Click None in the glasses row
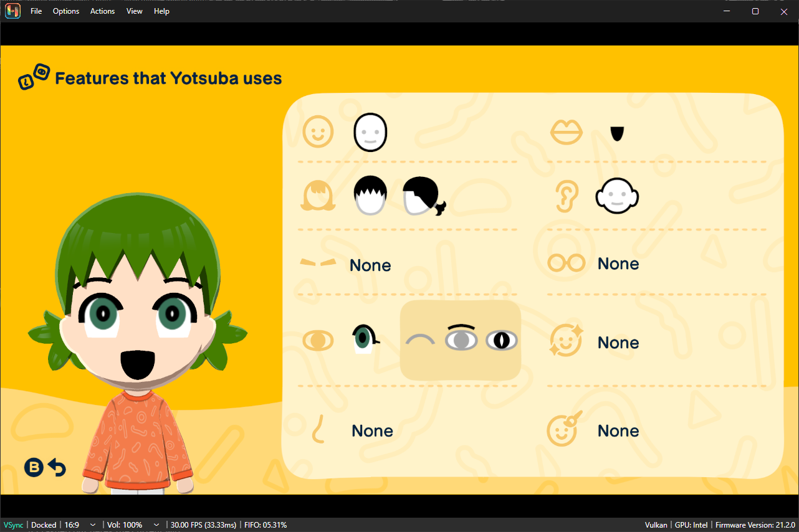Image resolution: width=799 pixels, height=532 pixels. coord(618,264)
